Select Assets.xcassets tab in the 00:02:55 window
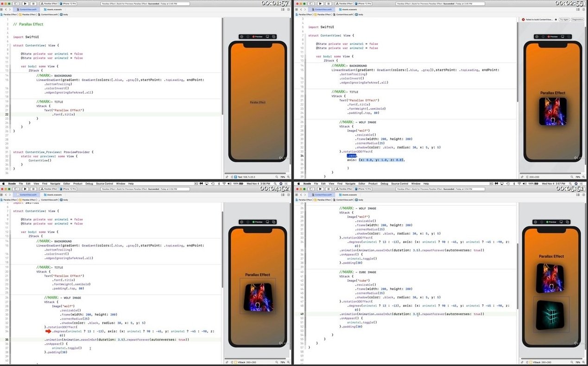The width and height of the screenshot is (588, 366). [349, 10]
